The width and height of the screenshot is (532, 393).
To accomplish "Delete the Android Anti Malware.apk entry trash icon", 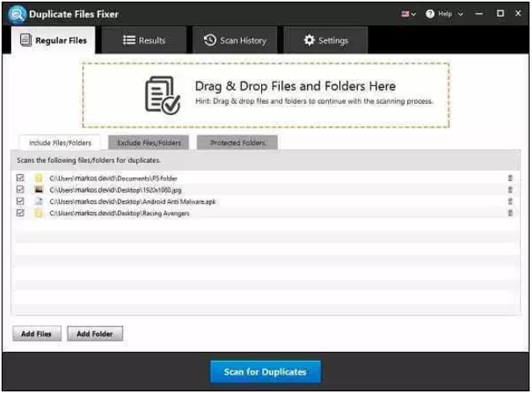I will pyautogui.click(x=510, y=201).
